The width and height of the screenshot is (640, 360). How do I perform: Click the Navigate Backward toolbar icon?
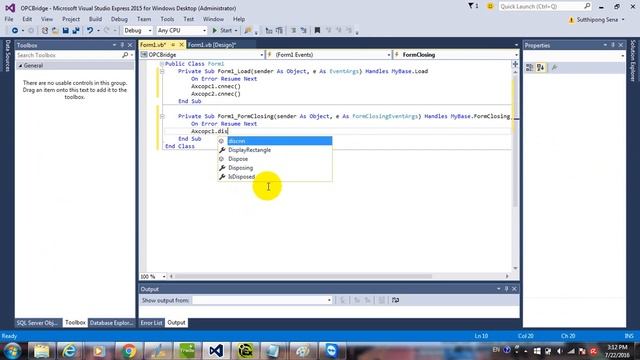(x=15, y=31)
